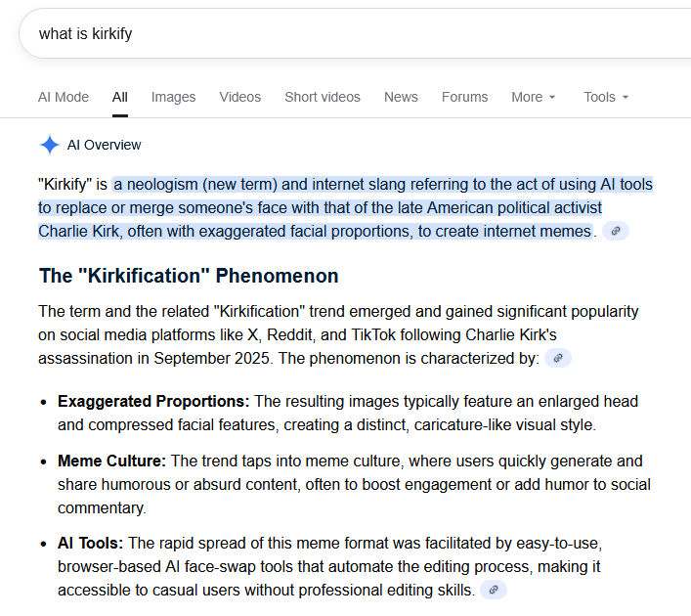Click 'The Kirkification Phenomenon' heading
The width and height of the screenshot is (691, 616).
189,276
